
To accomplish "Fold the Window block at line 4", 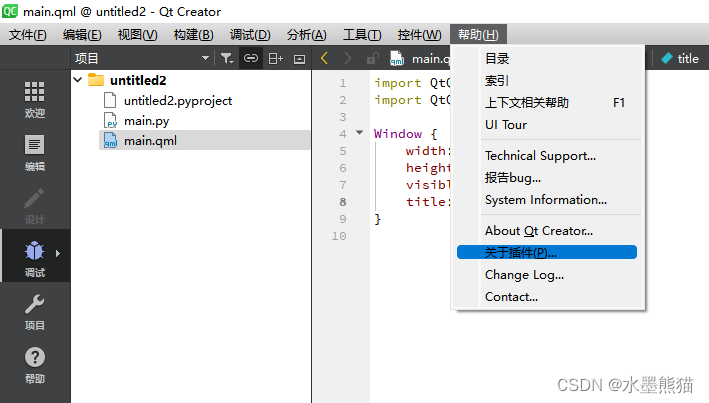I will (x=359, y=133).
